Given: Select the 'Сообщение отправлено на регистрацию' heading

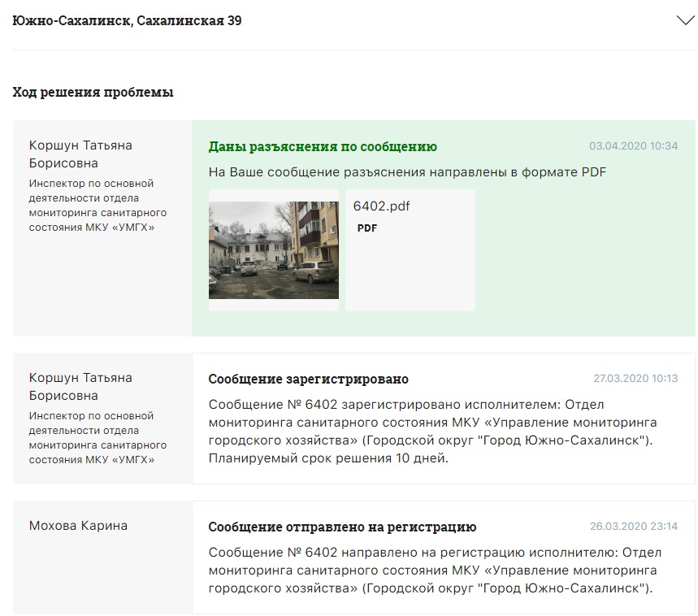Looking at the screenshot, I should coord(342,527).
